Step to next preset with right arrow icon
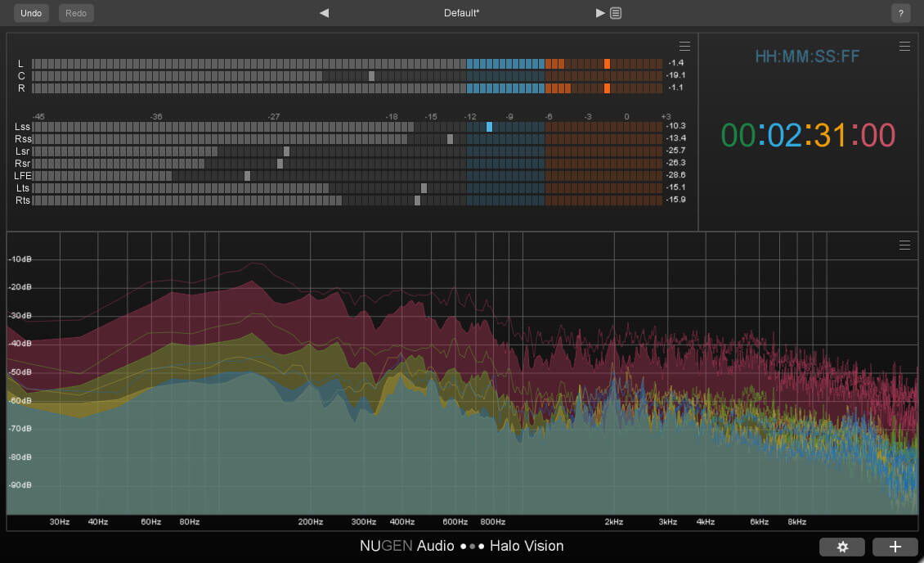 [600, 12]
